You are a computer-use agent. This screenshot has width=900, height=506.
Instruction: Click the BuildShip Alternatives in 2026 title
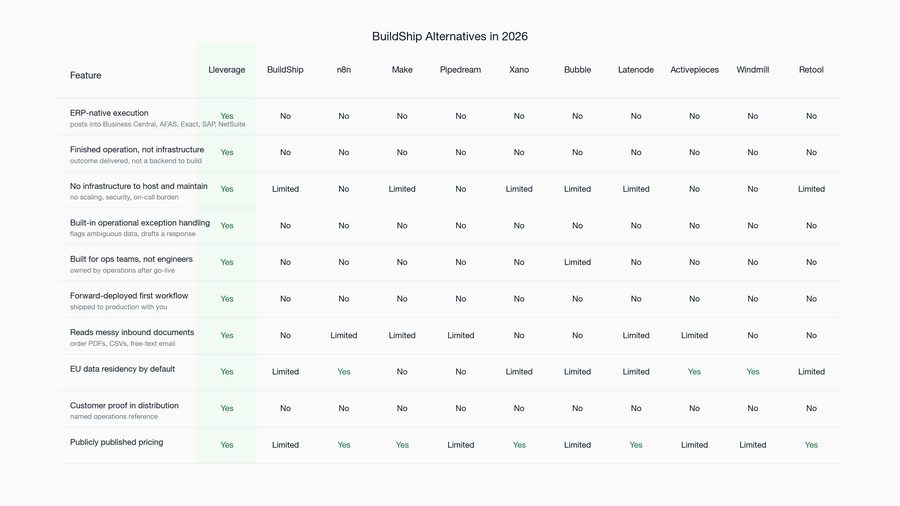coord(450,36)
